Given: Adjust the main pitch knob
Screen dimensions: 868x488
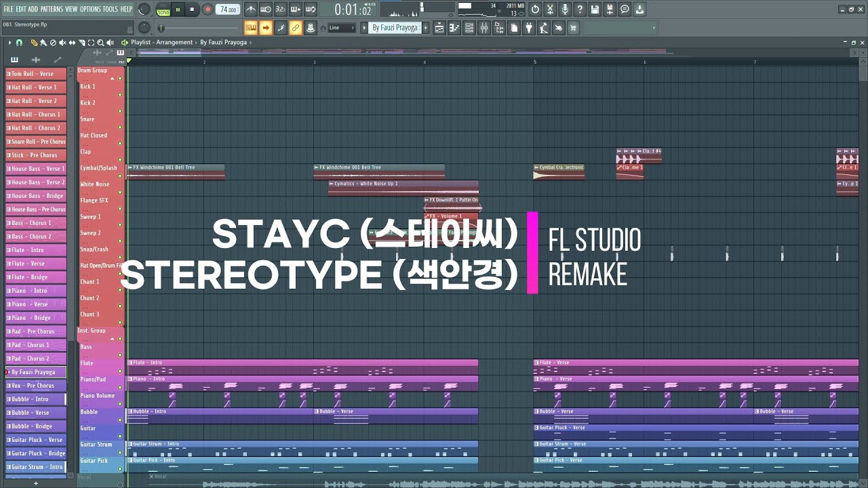Looking at the screenshot, I should coord(144,27).
